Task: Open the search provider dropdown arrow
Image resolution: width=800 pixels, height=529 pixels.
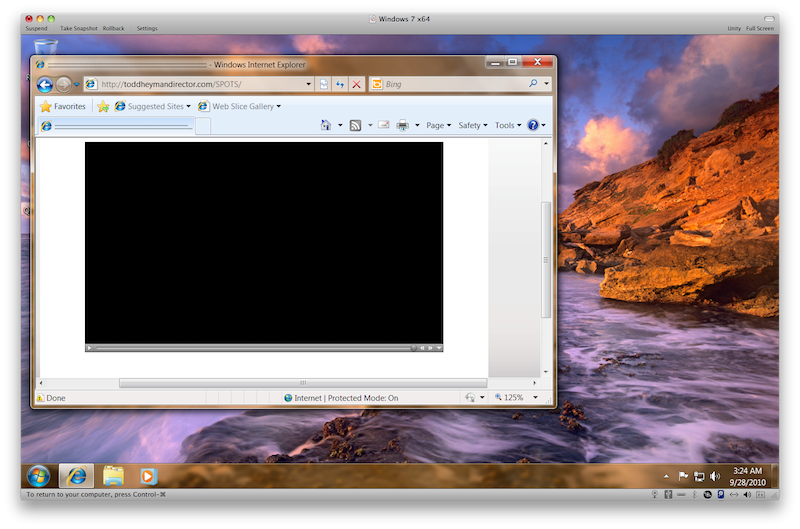Action: [x=546, y=84]
